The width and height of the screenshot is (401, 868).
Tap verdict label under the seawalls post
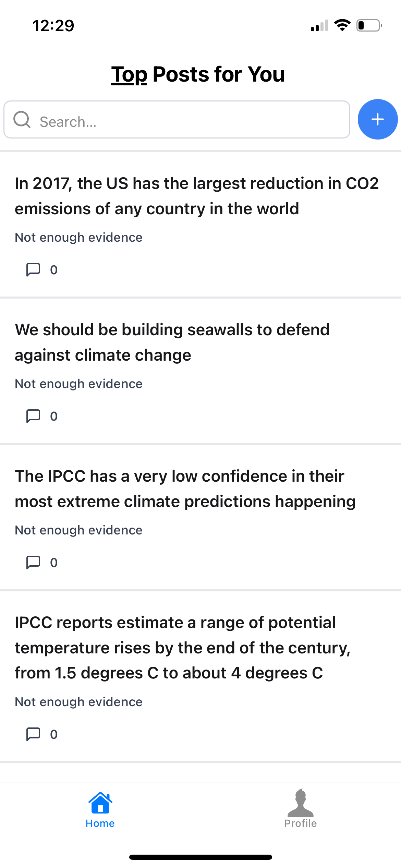click(x=78, y=384)
